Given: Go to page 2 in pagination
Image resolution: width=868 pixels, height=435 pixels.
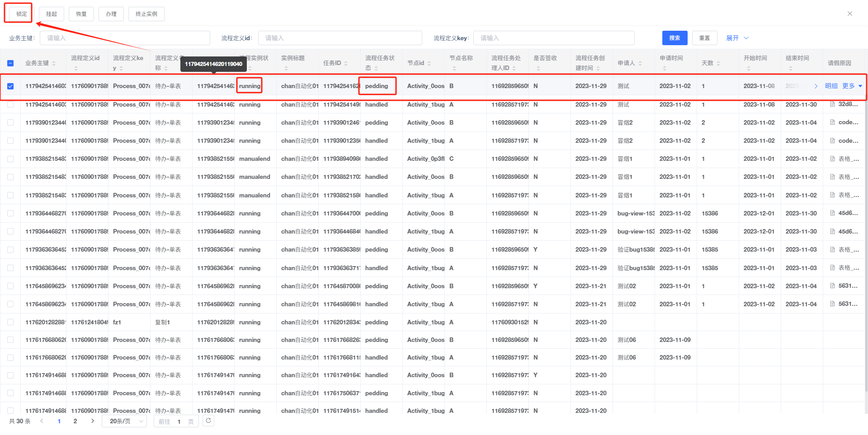Looking at the screenshot, I should pos(75,421).
